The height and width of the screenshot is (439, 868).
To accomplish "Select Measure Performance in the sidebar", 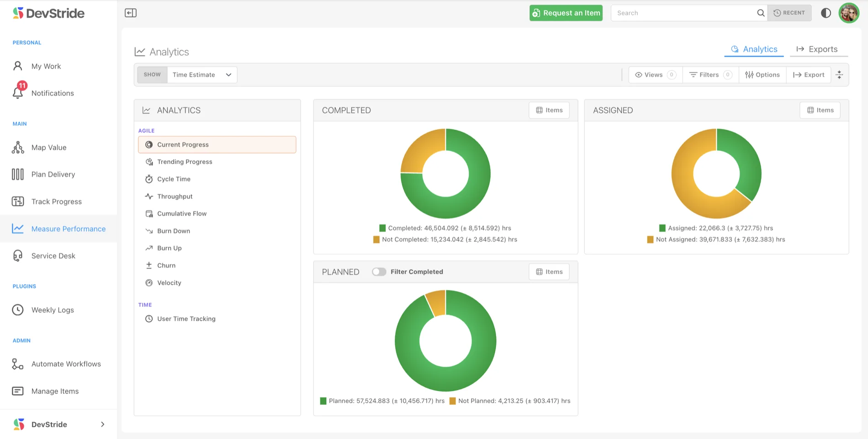I will click(58, 229).
